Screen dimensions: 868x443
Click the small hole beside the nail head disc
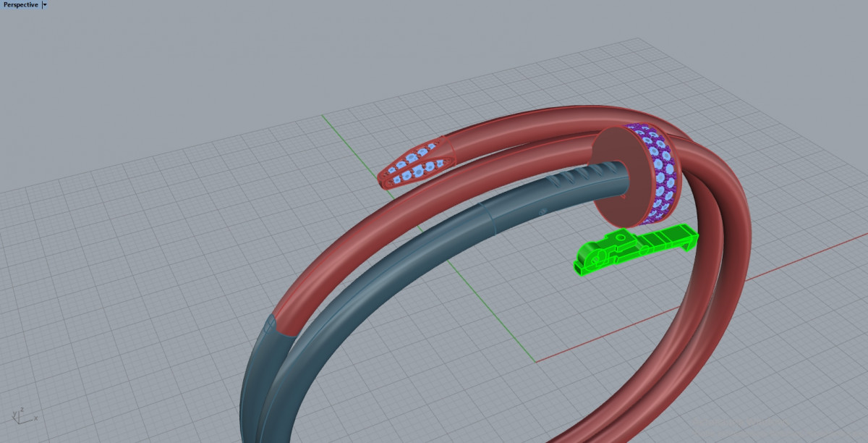pyautogui.click(x=624, y=196)
